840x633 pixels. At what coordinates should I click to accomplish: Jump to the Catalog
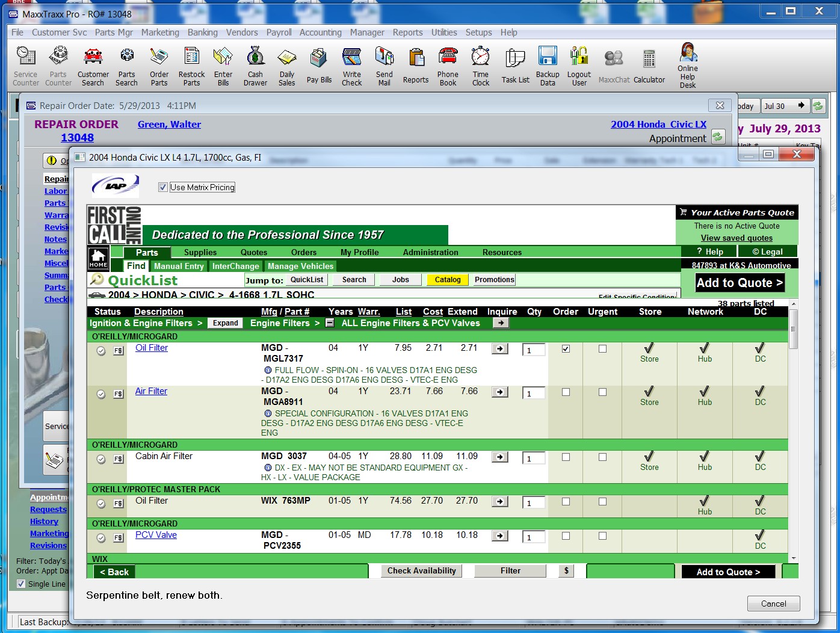(448, 280)
